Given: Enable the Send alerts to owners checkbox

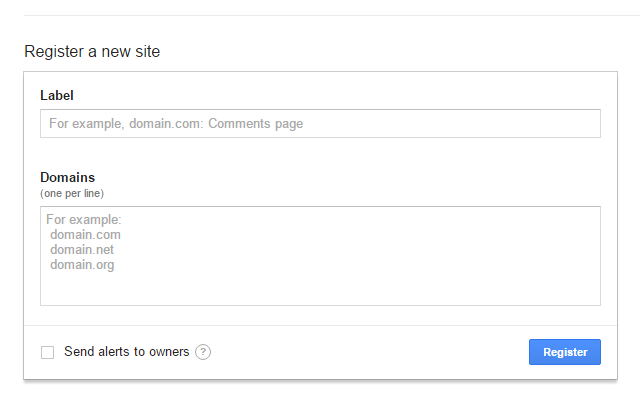Looking at the screenshot, I should click(x=47, y=352).
